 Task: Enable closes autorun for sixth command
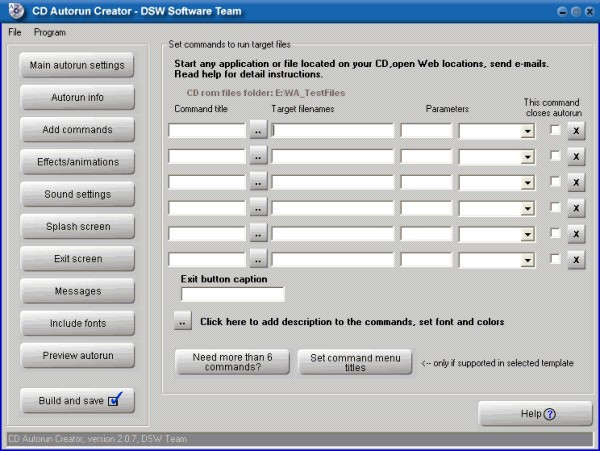click(x=555, y=259)
